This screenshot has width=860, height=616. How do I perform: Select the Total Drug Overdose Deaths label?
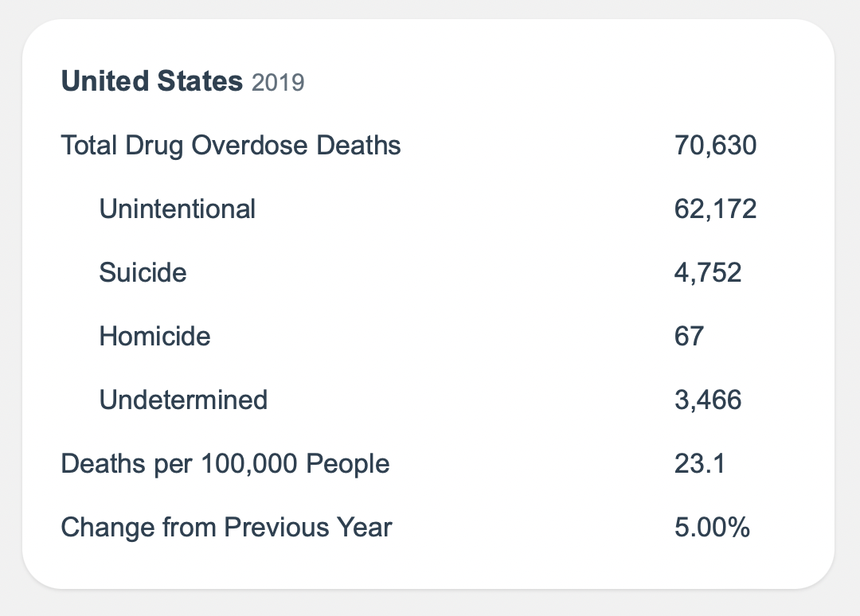click(x=231, y=146)
